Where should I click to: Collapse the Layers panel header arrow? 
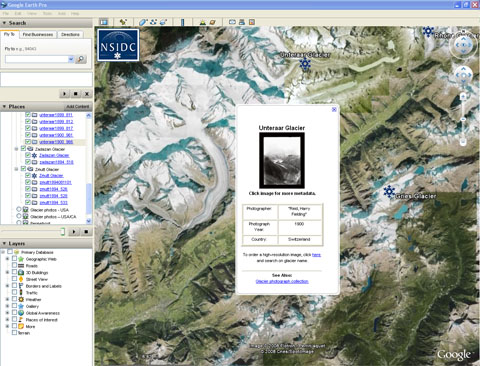click(4, 243)
